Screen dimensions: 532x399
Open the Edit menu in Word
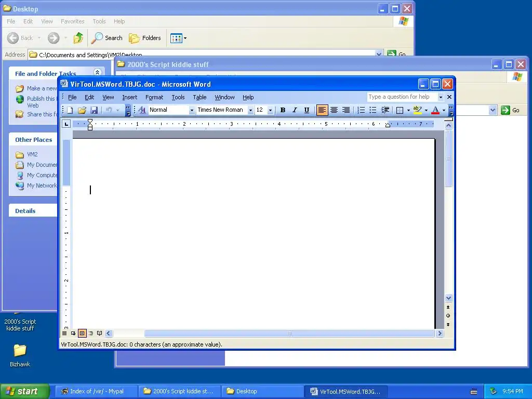[x=89, y=97]
